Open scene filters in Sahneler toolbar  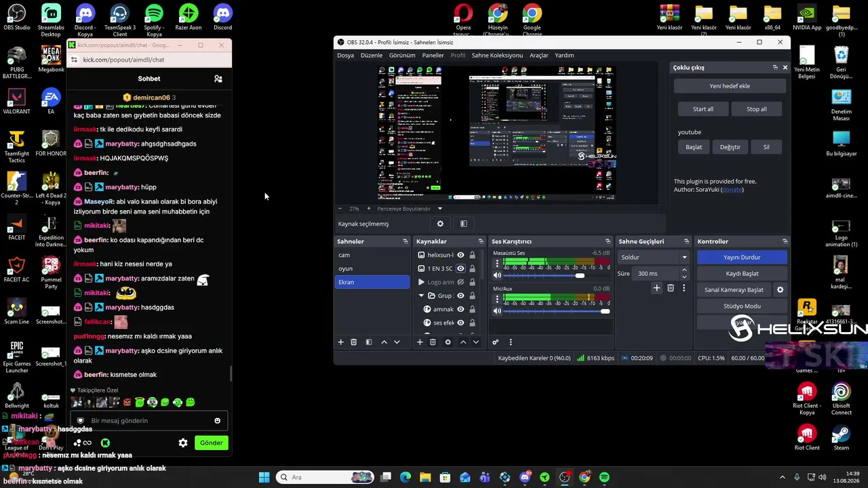coord(369,342)
